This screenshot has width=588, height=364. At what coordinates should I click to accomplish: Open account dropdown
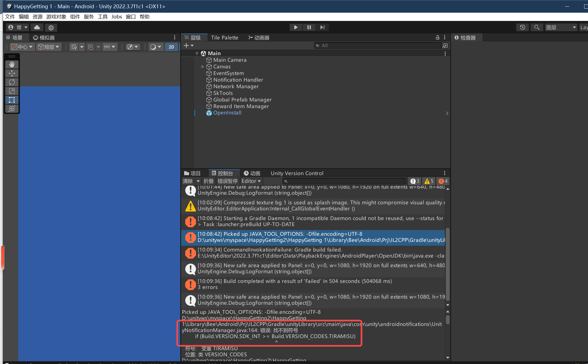18,27
